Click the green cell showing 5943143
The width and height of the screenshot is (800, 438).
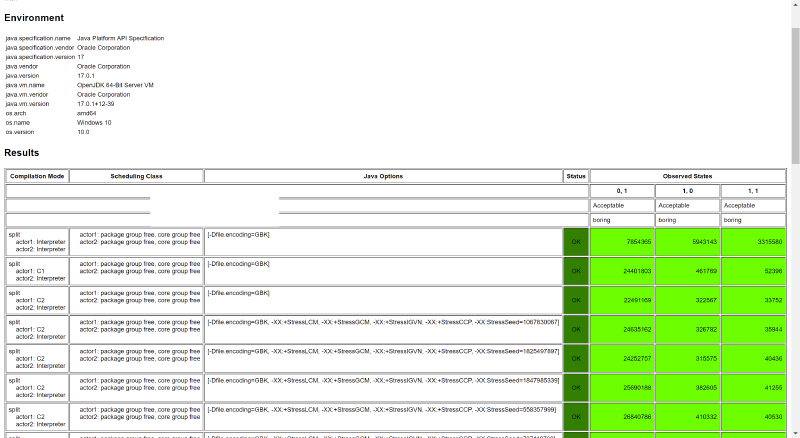click(687, 241)
